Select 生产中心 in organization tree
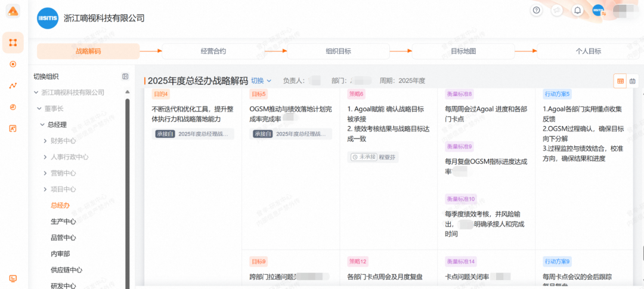The height and width of the screenshot is (289, 644). [63, 222]
